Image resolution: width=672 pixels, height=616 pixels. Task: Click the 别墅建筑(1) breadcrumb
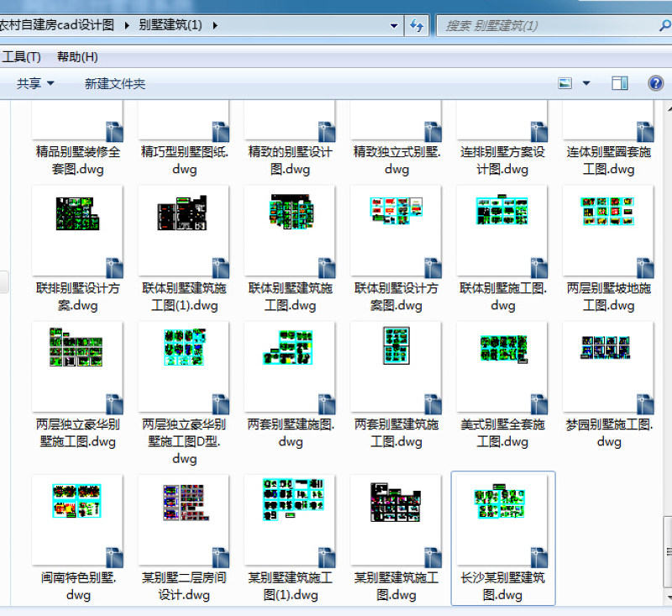[x=171, y=25]
